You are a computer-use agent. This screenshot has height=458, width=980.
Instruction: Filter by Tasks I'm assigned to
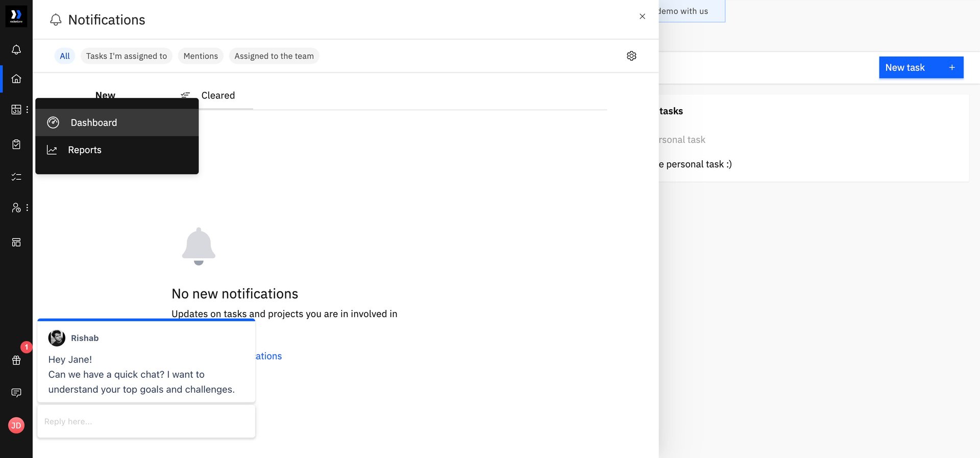click(127, 56)
